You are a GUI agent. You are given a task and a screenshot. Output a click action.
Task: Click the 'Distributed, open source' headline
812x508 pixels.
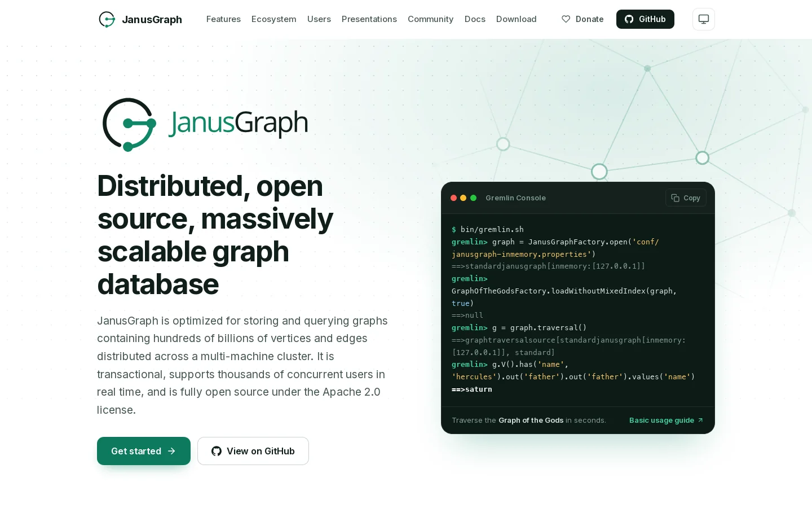[215, 235]
